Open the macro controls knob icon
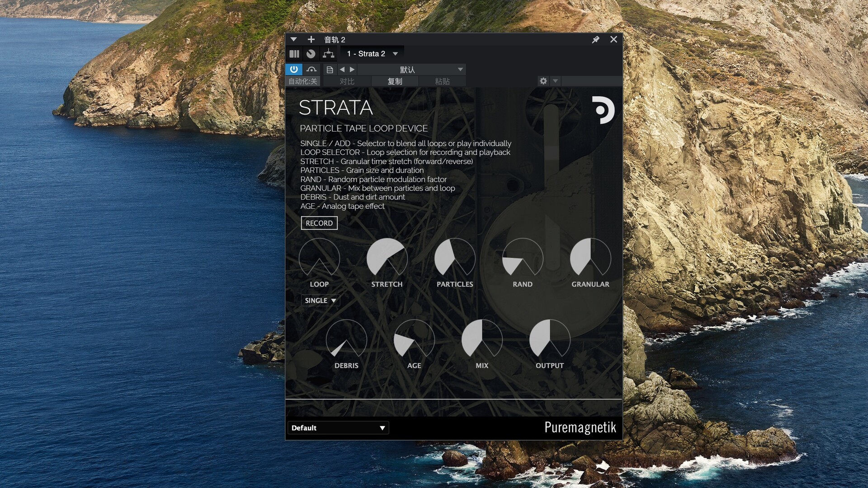 311,54
